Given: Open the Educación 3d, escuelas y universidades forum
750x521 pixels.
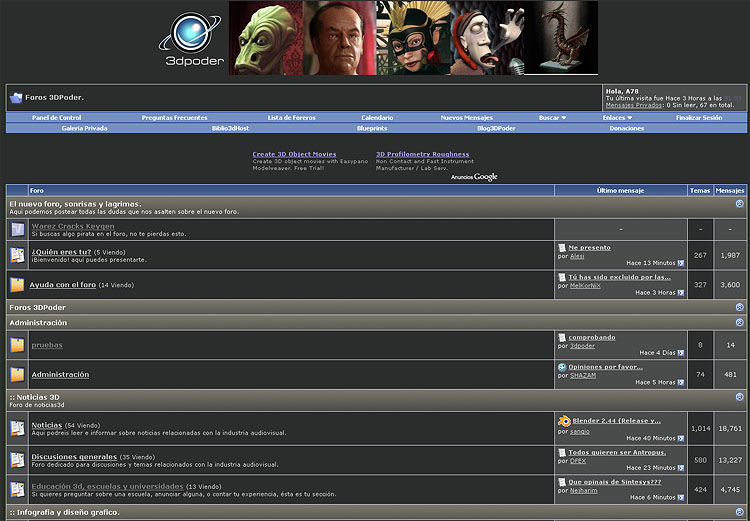Looking at the screenshot, I should [108, 486].
